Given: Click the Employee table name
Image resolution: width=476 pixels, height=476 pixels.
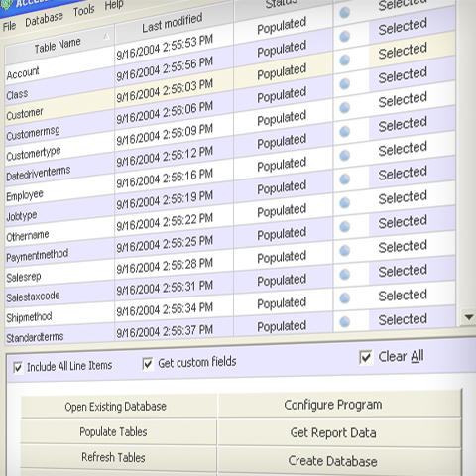Looking at the screenshot, I should [25, 195].
